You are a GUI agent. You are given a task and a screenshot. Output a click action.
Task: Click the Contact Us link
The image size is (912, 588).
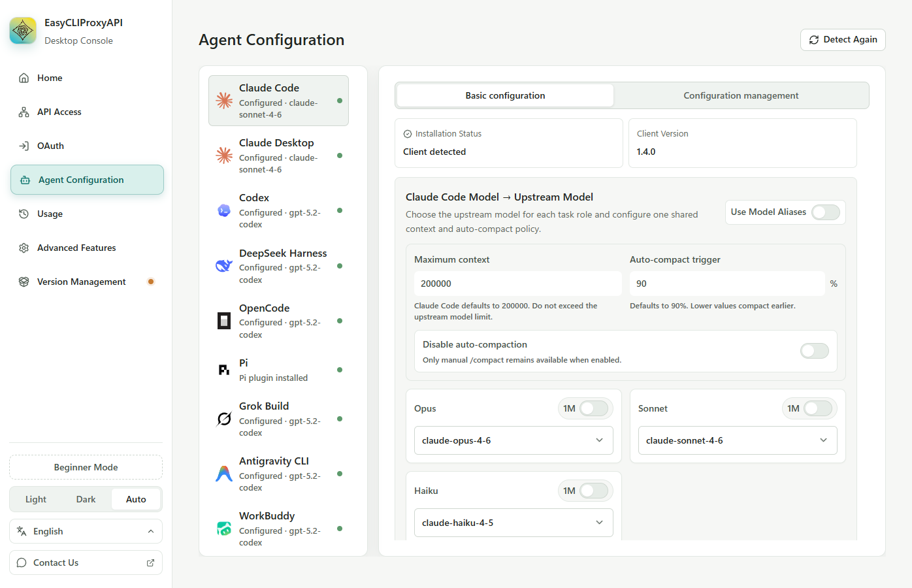tap(86, 563)
